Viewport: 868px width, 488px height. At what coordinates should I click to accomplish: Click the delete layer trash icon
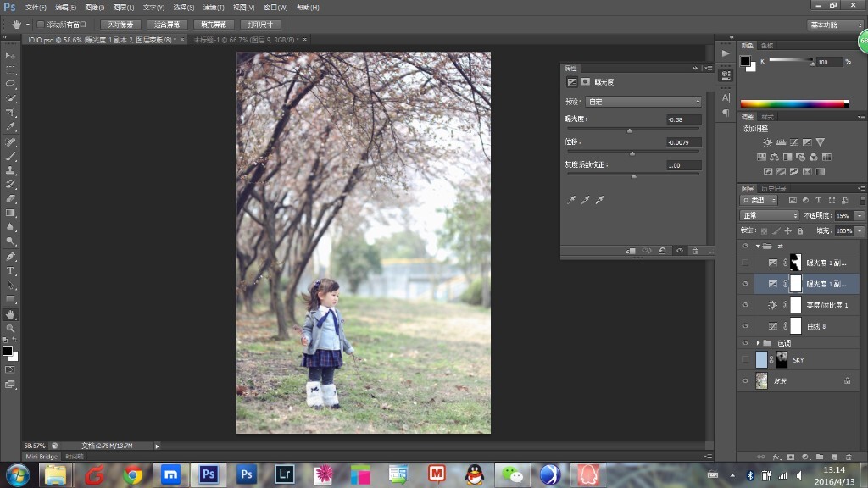849,457
